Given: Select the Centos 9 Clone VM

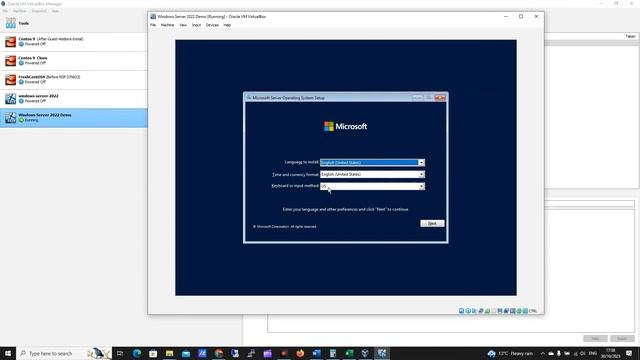Looking at the screenshot, I should (73, 60).
